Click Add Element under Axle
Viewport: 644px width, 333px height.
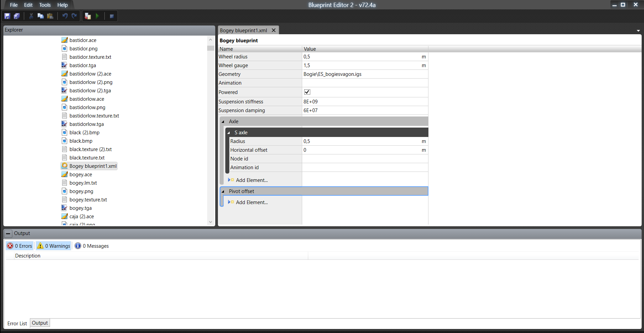(x=252, y=180)
